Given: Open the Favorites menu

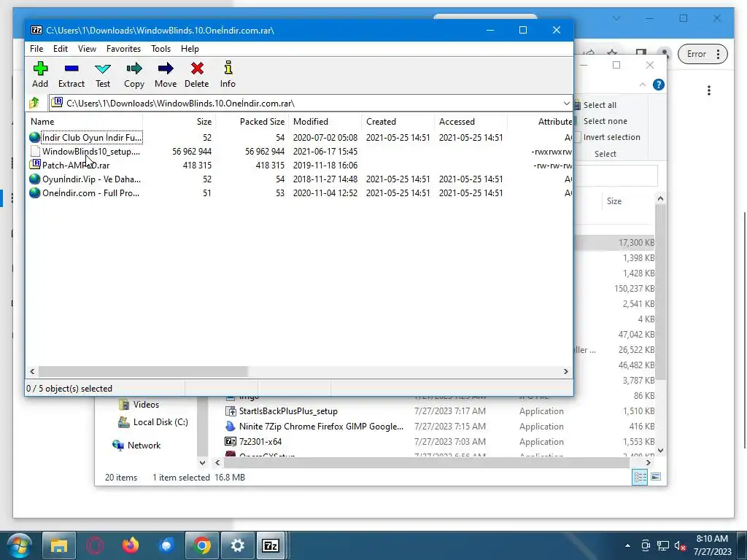Looking at the screenshot, I should pyautogui.click(x=123, y=49).
